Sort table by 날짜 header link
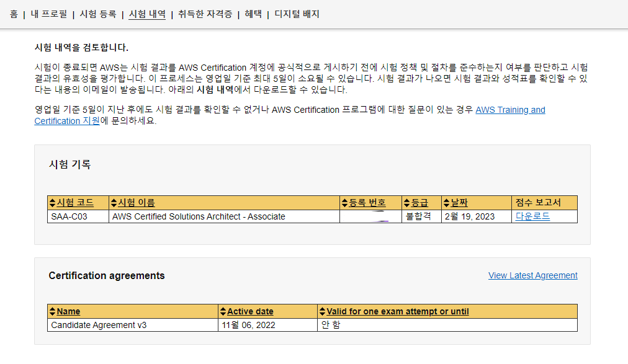Image resolution: width=628 pixels, height=364 pixels. click(459, 203)
